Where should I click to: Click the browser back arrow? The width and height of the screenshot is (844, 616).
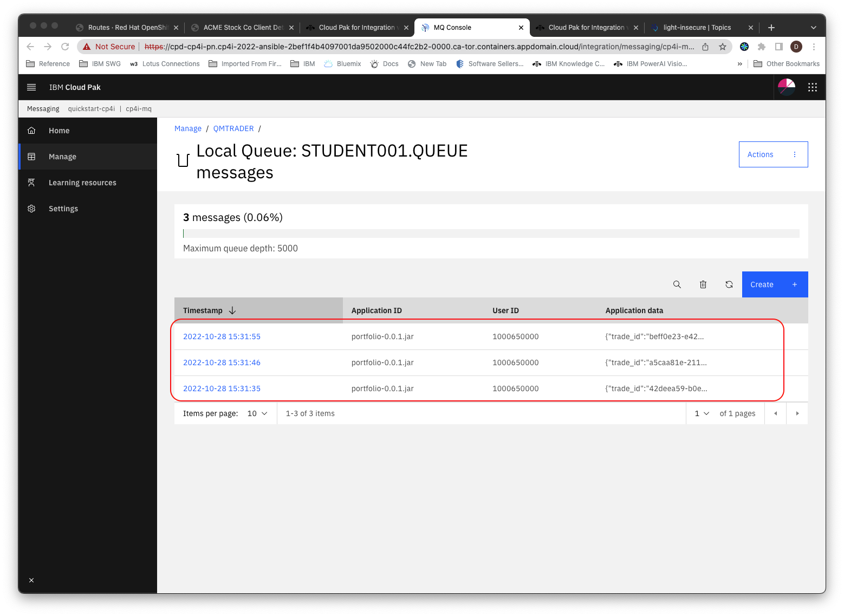30,47
